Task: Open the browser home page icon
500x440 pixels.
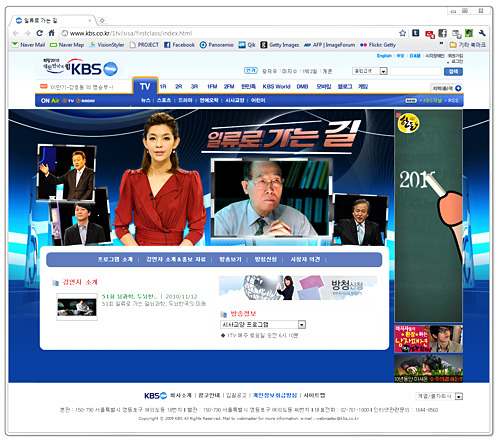Action: 51,33
